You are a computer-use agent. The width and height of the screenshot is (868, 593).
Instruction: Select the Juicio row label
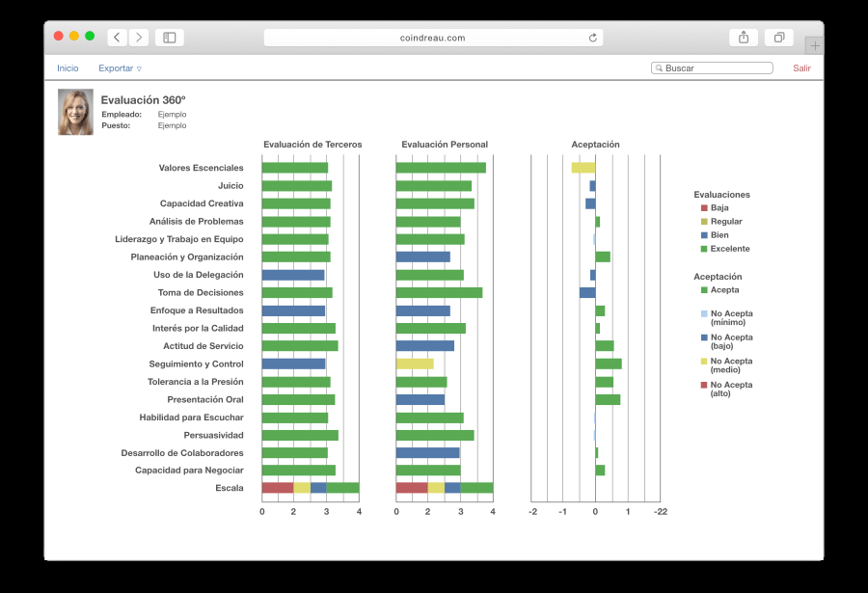pos(231,185)
